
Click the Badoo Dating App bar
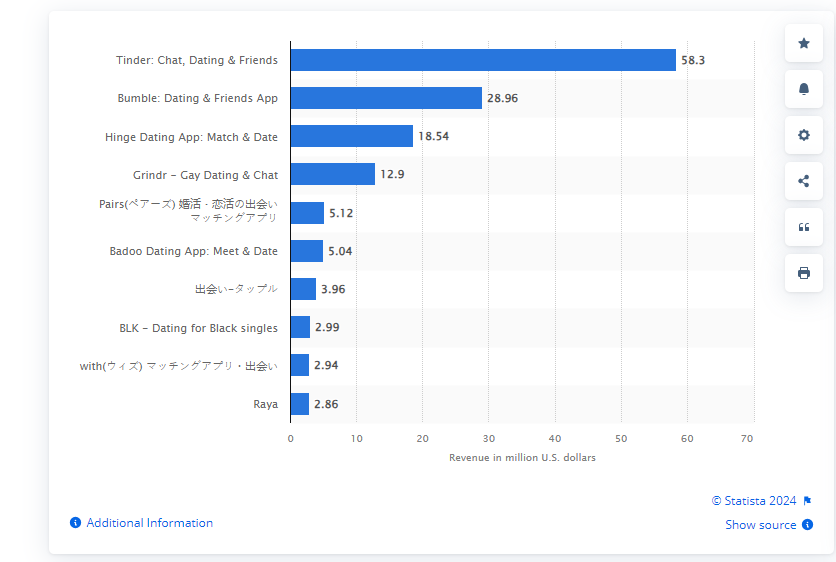(x=307, y=251)
